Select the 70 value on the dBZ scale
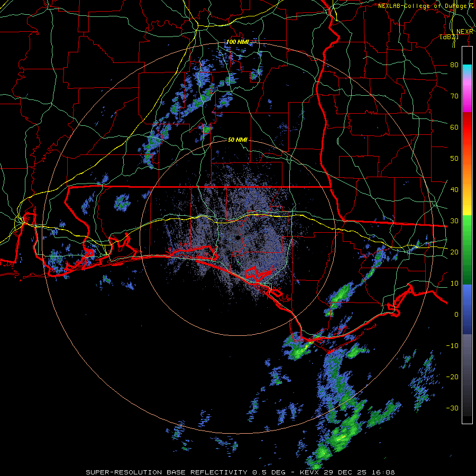The width and height of the screenshot is (476, 476). [454, 96]
